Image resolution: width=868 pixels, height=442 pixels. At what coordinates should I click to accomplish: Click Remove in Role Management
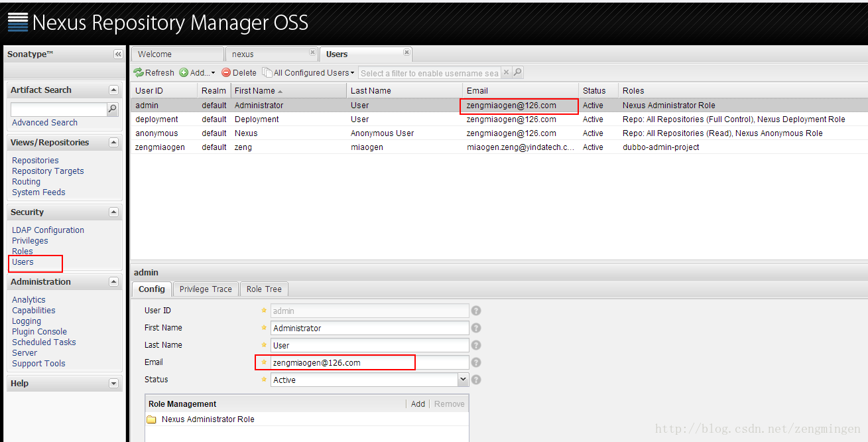(450, 404)
